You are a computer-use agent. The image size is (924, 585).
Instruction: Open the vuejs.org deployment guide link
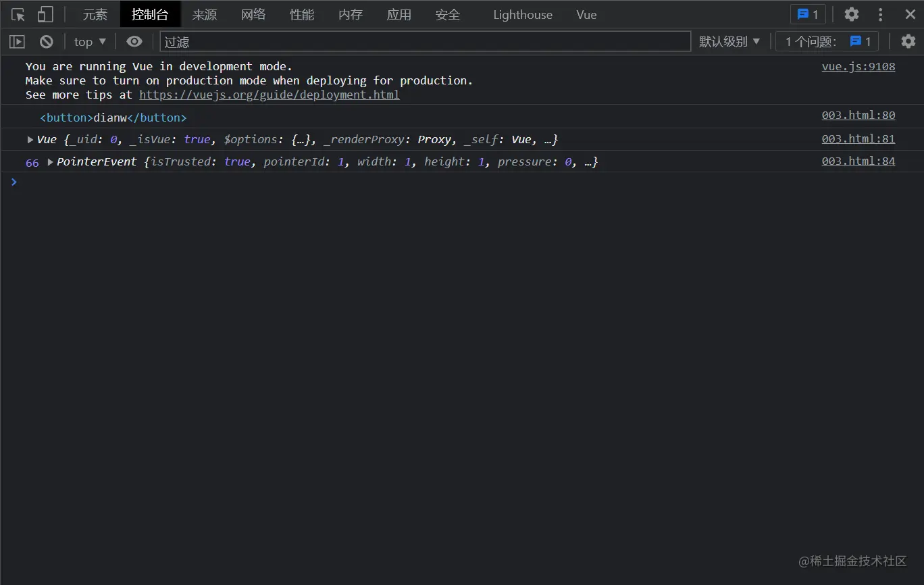click(x=269, y=95)
